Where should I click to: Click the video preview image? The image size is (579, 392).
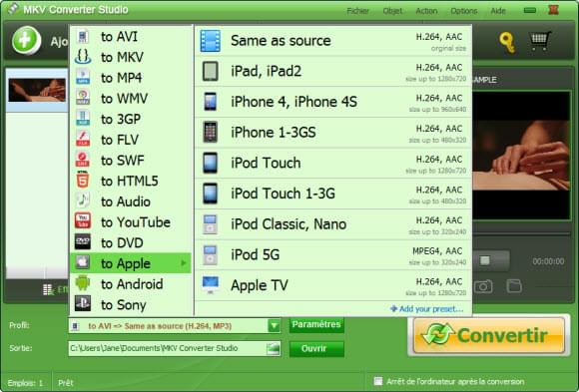521,156
